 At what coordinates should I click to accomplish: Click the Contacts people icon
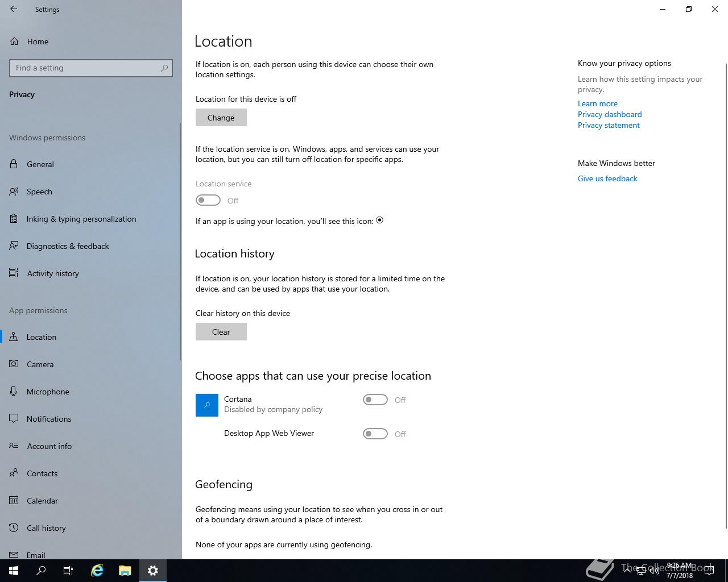14,473
